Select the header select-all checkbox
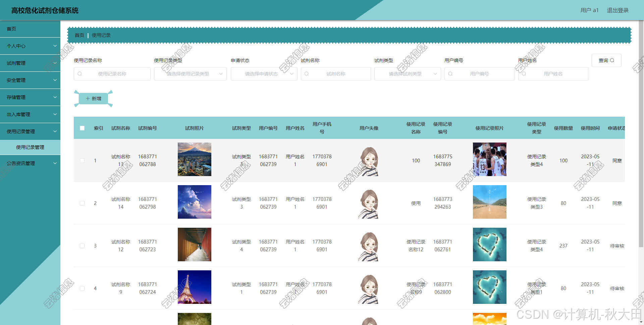 [82, 128]
